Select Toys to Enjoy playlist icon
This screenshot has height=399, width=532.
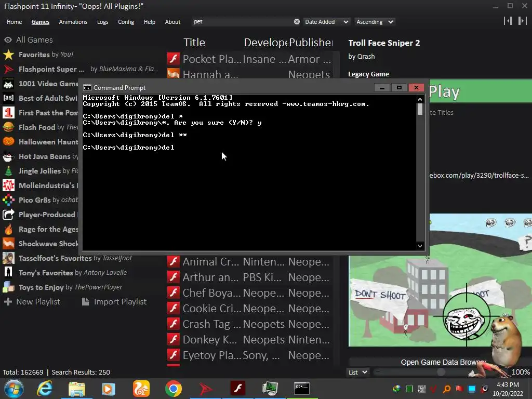(8, 287)
